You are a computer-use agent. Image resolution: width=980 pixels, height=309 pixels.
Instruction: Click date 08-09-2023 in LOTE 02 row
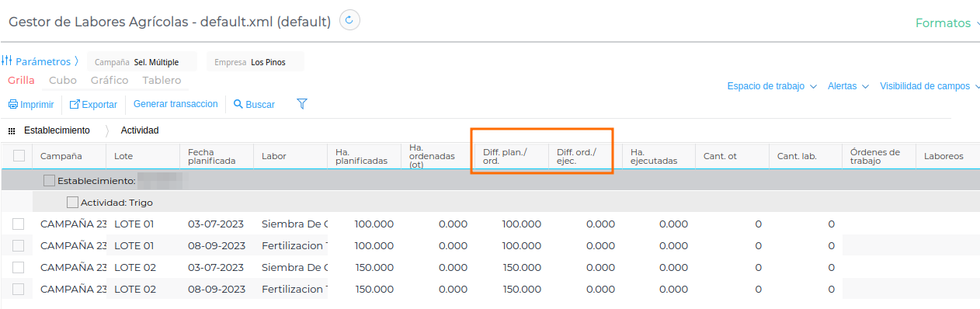pos(216,290)
